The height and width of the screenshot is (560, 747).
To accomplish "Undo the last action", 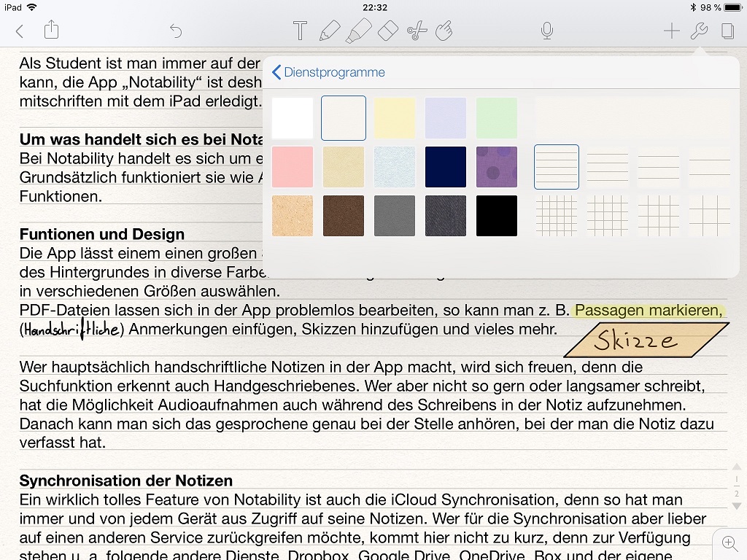I will (176, 31).
